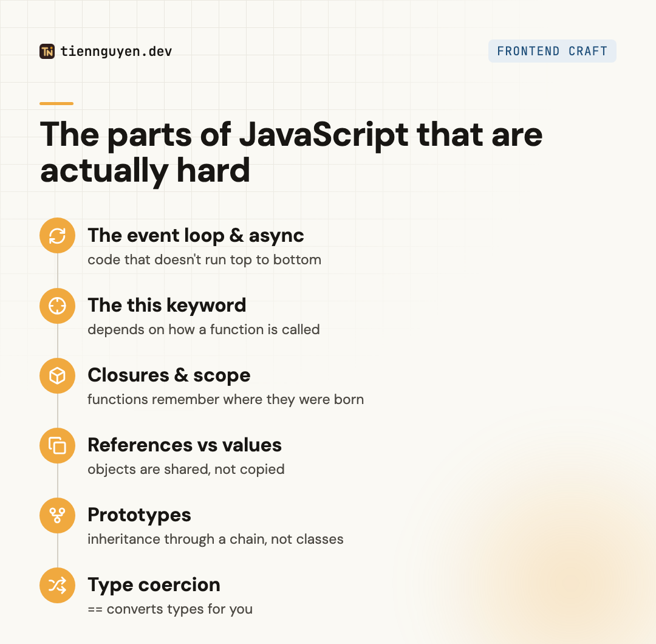Click the crosshair icon for this keyword
This screenshot has height=644, width=656.
[x=57, y=306]
